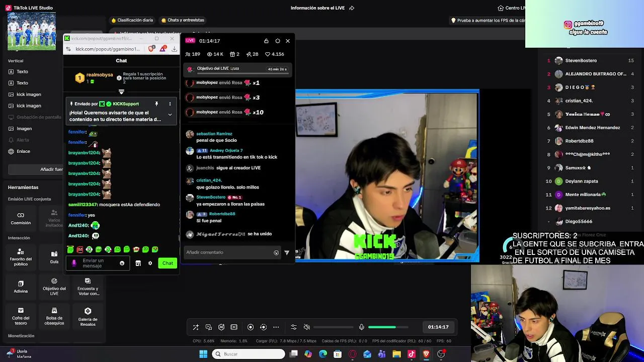
Task: Open the Cofre del tesoro tool
Action: click(21, 316)
